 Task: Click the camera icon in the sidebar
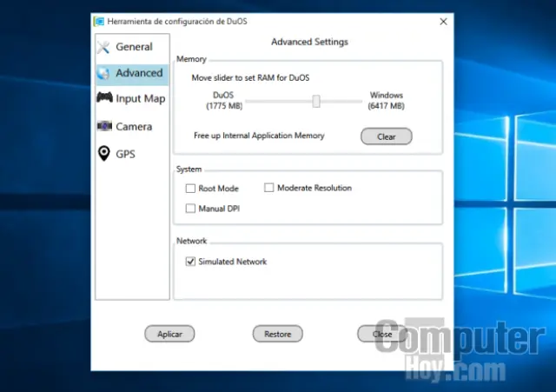104,126
